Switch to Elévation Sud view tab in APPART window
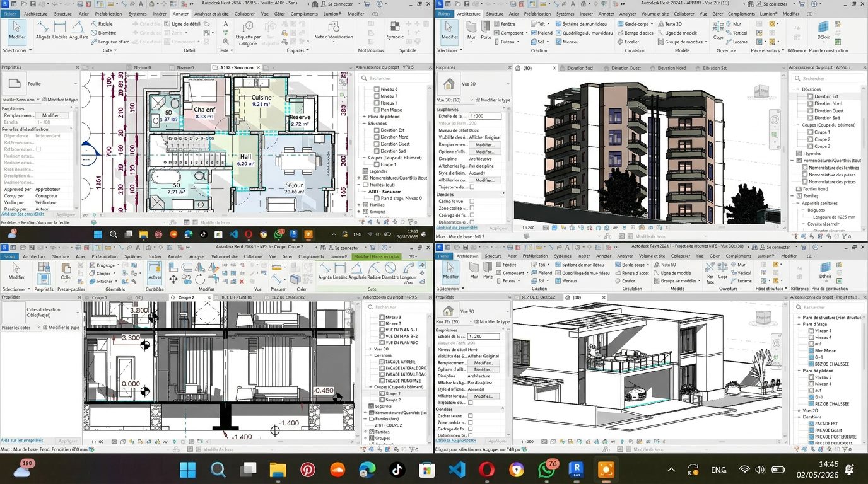 (x=580, y=68)
